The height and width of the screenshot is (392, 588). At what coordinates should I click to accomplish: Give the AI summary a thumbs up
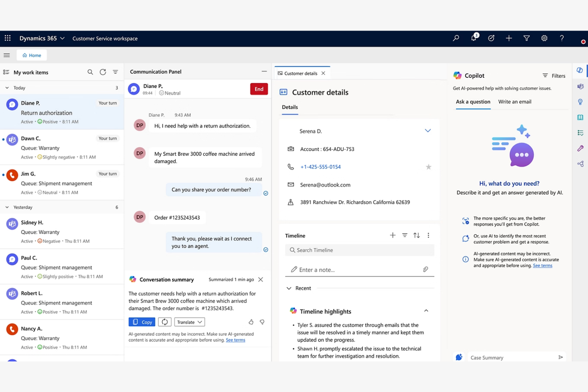[x=251, y=322]
